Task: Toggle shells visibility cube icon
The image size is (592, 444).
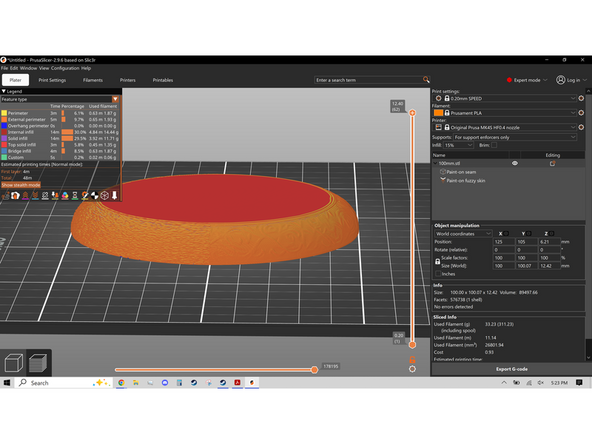Action: tap(105, 195)
